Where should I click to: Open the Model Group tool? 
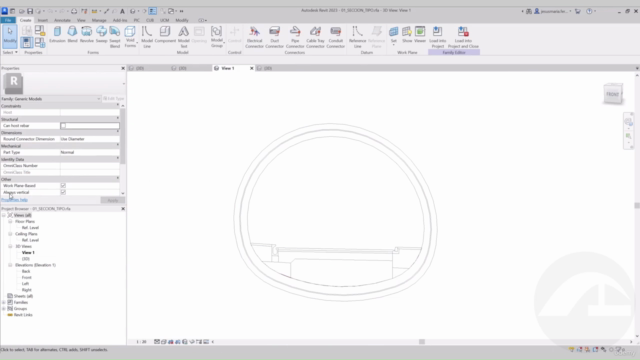click(217, 37)
